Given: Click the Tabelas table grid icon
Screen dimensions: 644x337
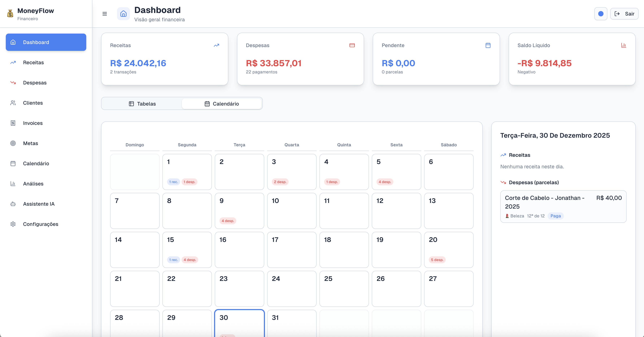Looking at the screenshot, I should coord(131,104).
